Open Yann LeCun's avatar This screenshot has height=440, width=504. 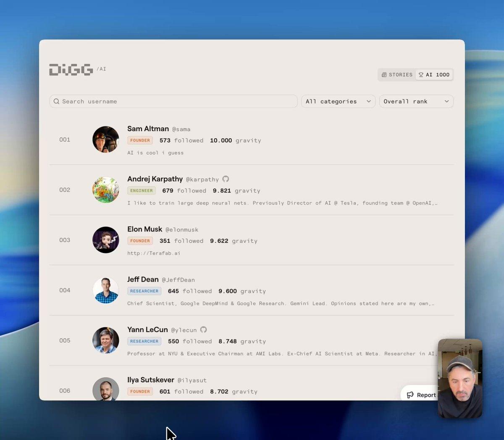(x=106, y=340)
